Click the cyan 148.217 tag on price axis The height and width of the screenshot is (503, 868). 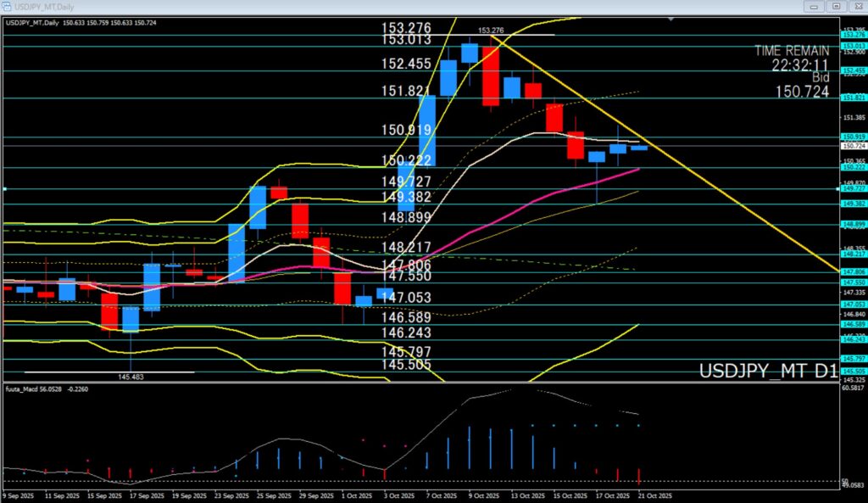[853, 254]
